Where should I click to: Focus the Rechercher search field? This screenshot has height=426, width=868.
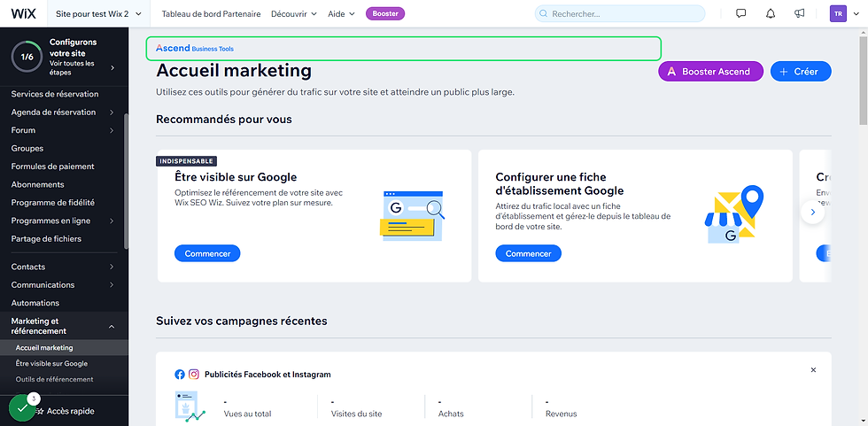point(620,14)
